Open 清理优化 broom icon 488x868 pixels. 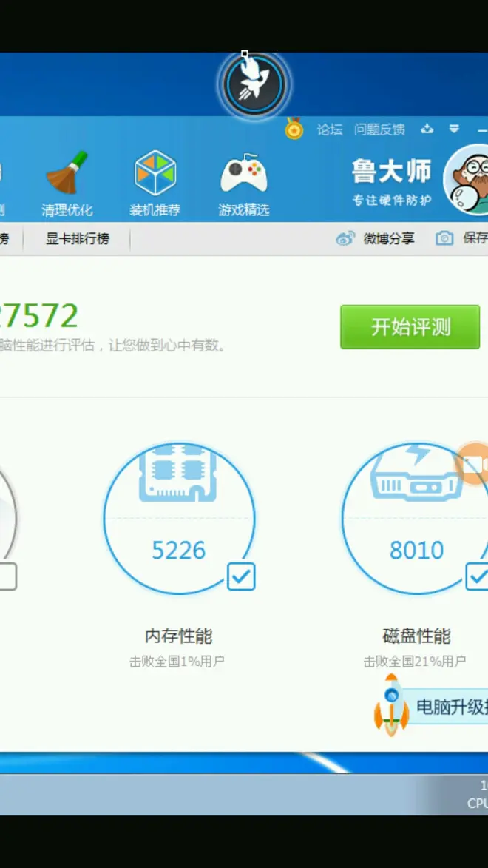click(67, 184)
